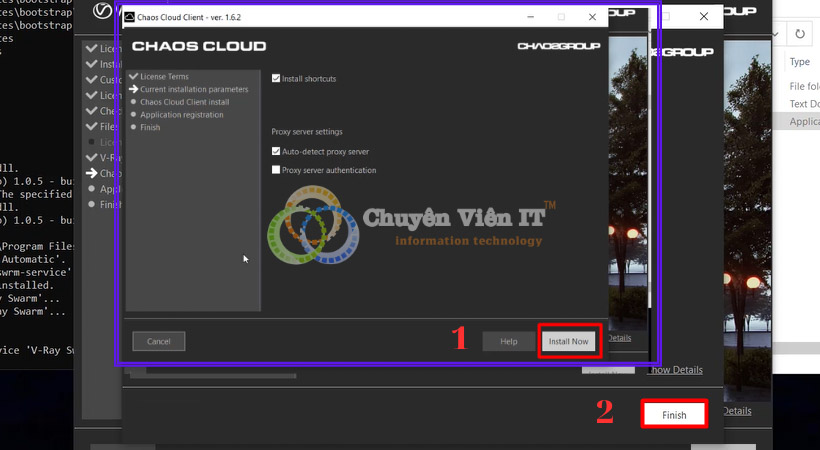The height and width of the screenshot is (450, 820).
Task: Expand the File Explorer address bar dropdown
Action: (776, 34)
